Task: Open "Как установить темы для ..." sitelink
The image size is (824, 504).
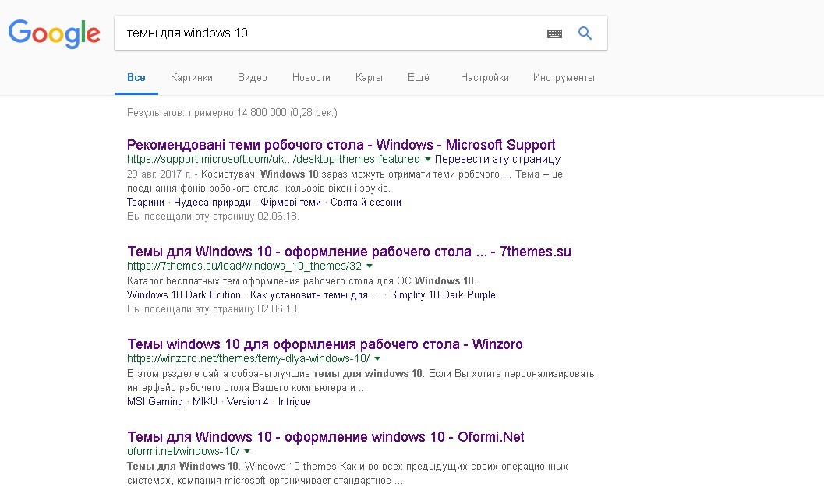Action: point(315,295)
